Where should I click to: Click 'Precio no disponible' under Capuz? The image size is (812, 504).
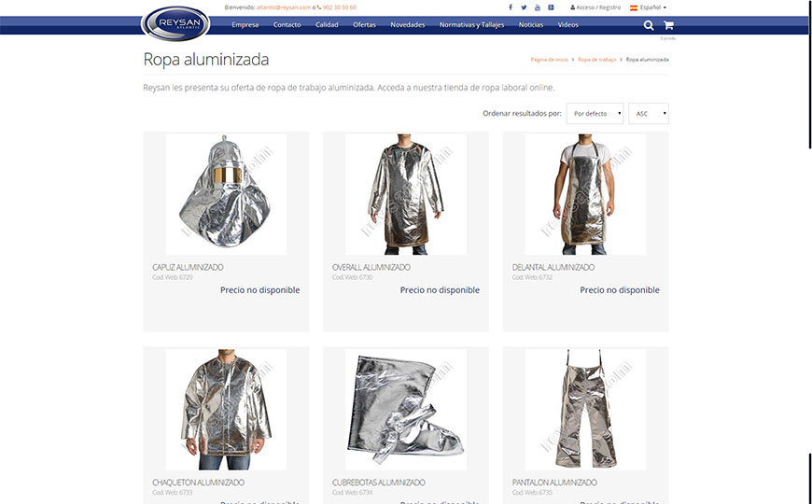[260, 290]
